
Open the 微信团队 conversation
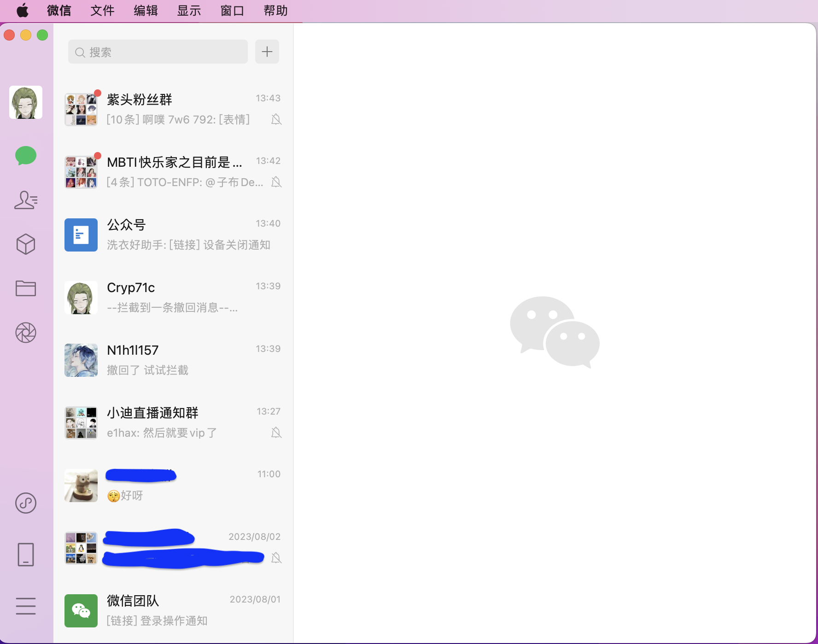[173, 610]
